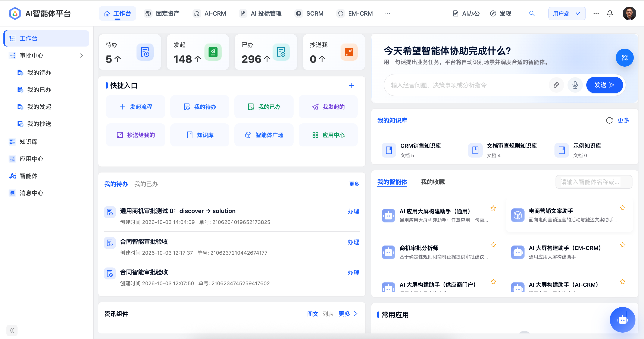Click the 抄送我 card orange icon
The height and width of the screenshot is (339, 644).
349,52
